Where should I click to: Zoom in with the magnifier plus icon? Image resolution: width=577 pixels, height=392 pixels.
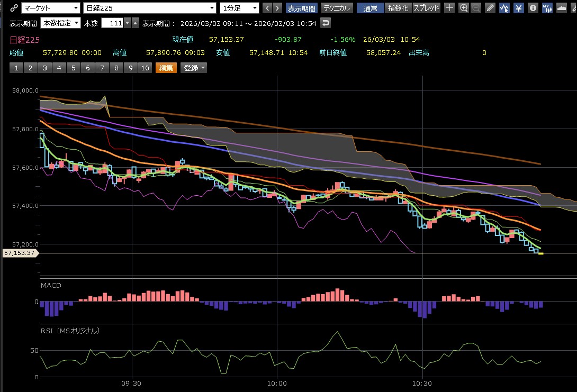464,8
